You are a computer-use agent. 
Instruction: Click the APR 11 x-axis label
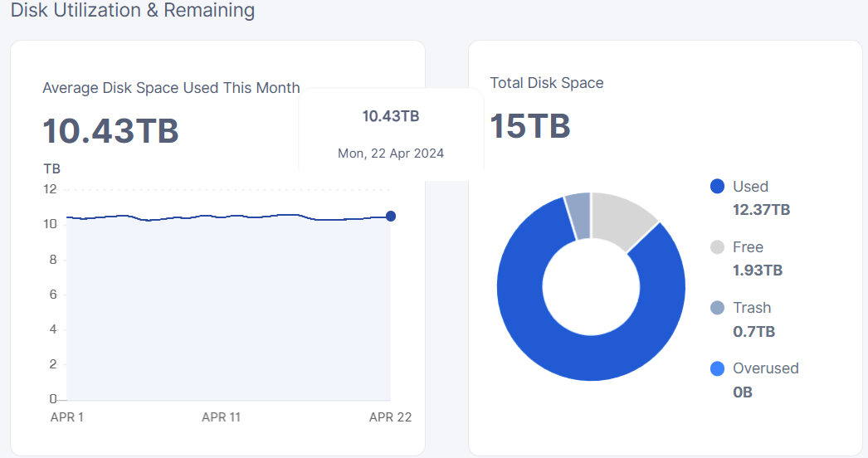pos(221,417)
